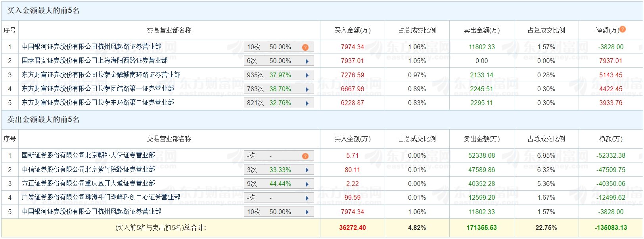This screenshot has height=239, width=644.
Task: Open 东方财富证券拉萨团结路第一证券营业部 link
Action: pos(98,89)
